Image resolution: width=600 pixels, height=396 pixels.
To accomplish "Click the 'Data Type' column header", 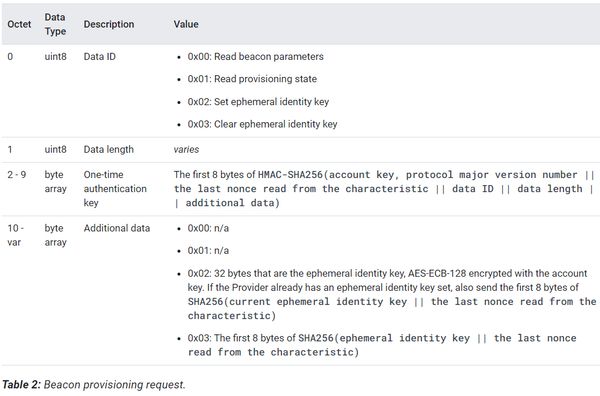I will tap(55, 24).
